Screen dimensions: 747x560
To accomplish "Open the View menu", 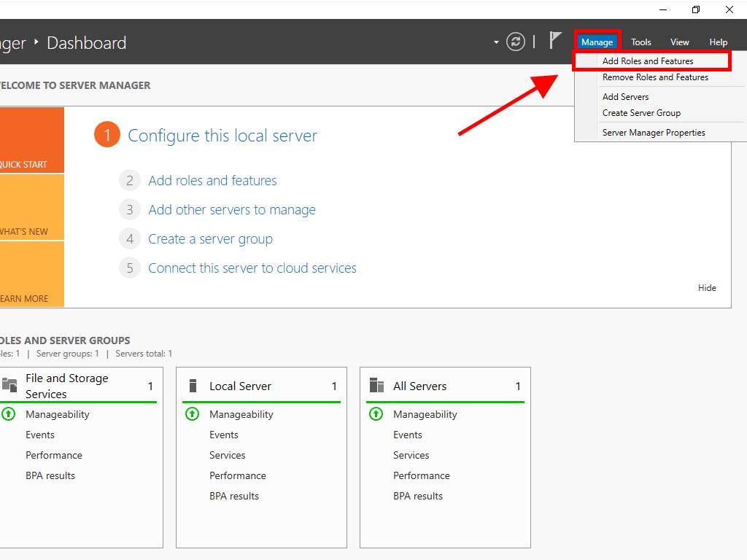I will click(679, 42).
